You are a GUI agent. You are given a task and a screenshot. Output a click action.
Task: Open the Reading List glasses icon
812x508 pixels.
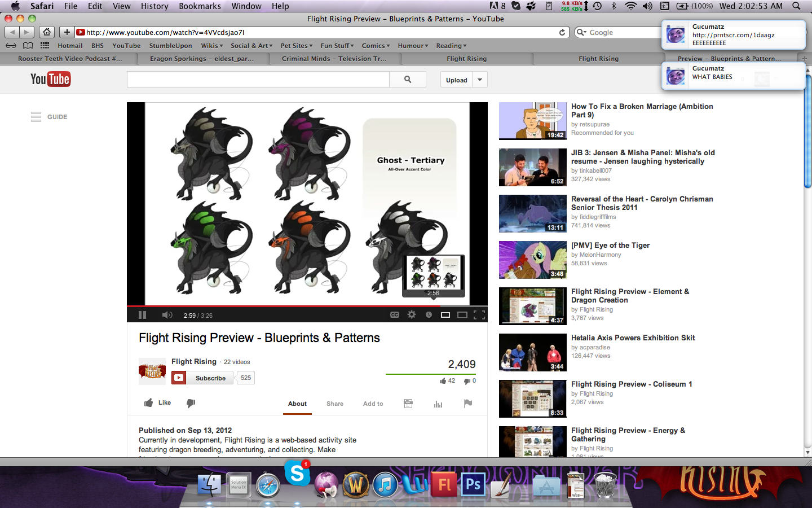tap(11, 46)
